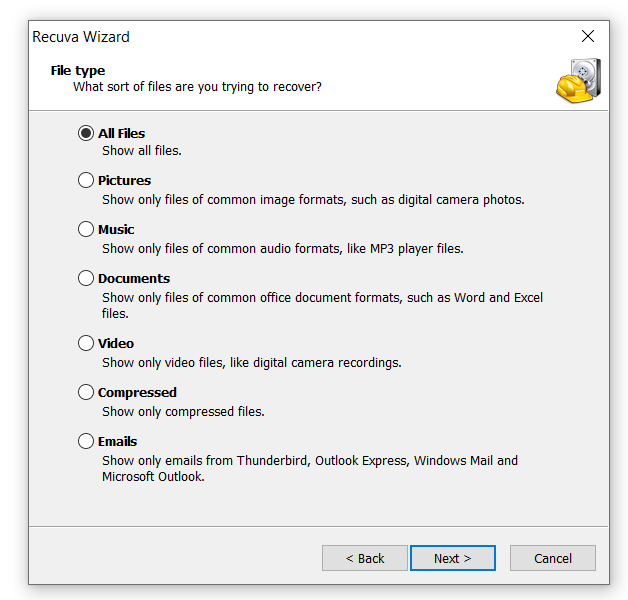Select the Video radio option
The height and width of the screenshot is (600, 628).
86,343
